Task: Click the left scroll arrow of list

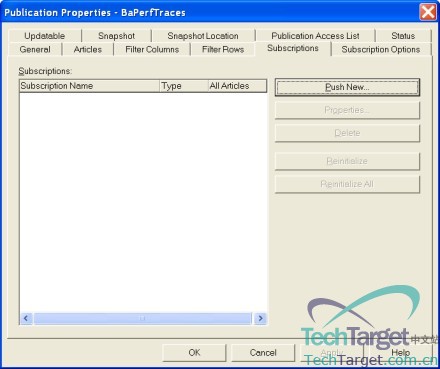Action: [26, 318]
